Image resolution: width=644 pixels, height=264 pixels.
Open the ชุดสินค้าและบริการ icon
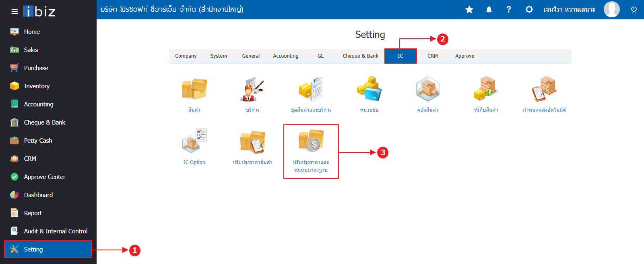(311, 89)
